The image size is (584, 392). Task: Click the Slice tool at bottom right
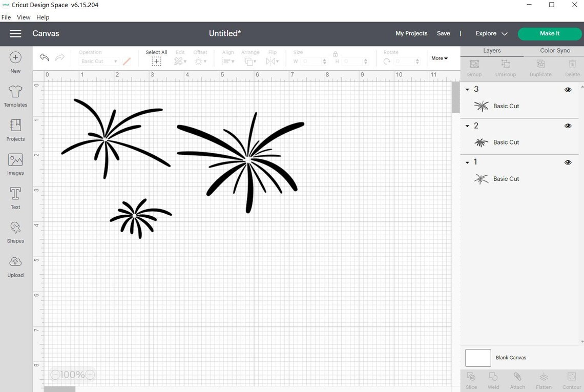click(x=471, y=380)
